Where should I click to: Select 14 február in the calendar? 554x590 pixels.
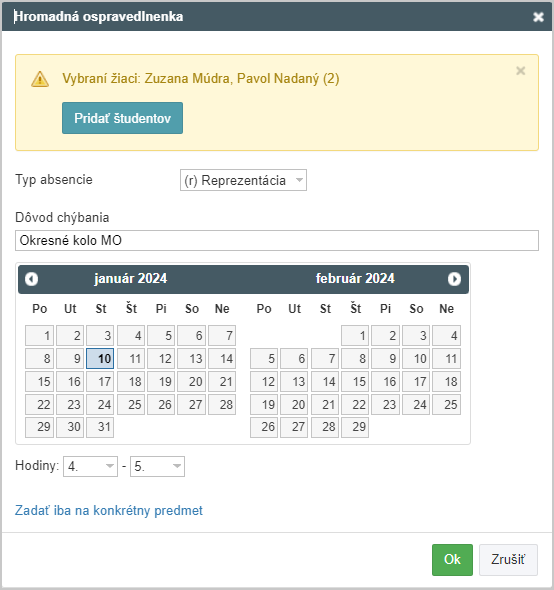click(325, 382)
